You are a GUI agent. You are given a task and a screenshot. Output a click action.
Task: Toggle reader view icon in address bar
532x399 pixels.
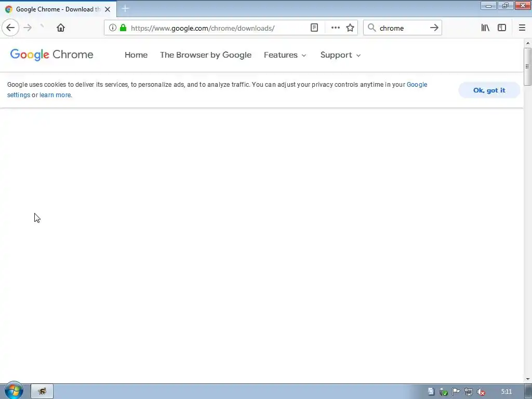click(314, 28)
